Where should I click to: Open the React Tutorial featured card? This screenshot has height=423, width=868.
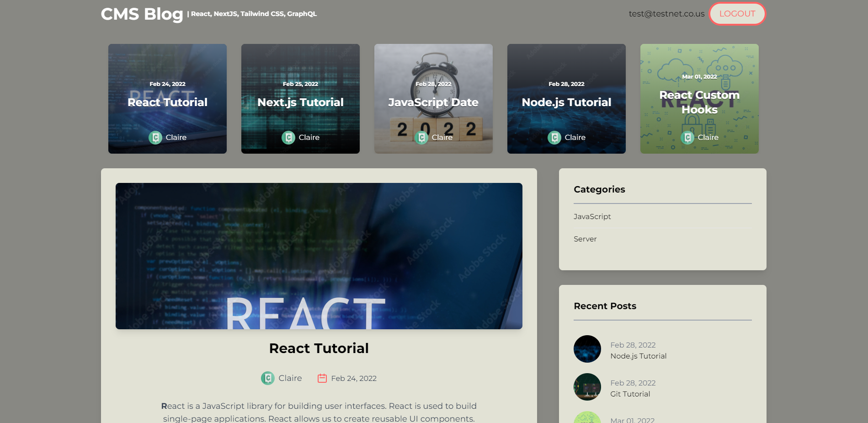click(167, 99)
